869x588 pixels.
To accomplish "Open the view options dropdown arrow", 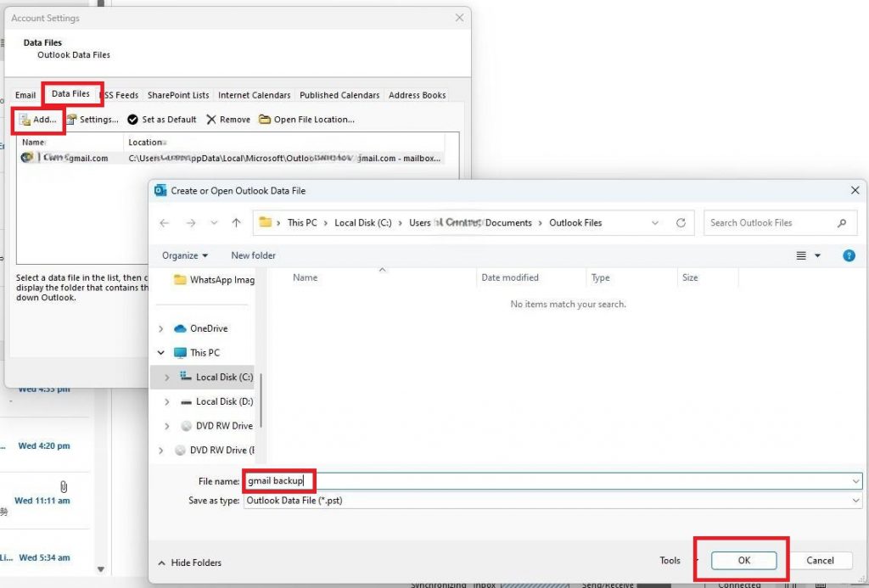I will [817, 255].
